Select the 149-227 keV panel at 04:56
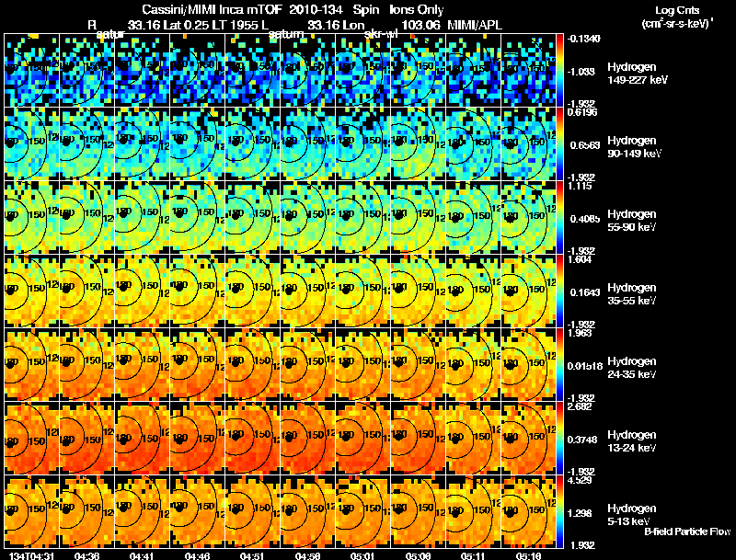Screen dimensions: 736x560 click(x=308, y=71)
